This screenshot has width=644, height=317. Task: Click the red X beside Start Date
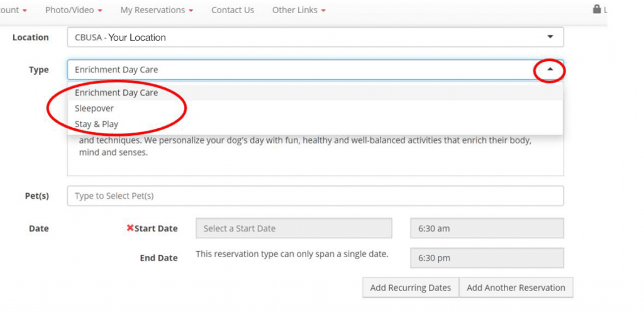pyautogui.click(x=130, y=228)
